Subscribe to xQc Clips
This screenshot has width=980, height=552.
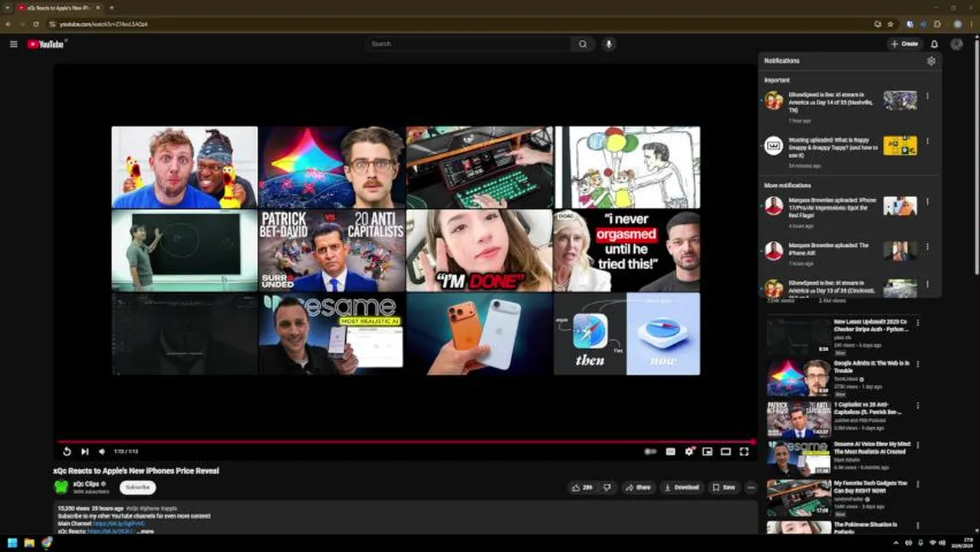point(137,487)
